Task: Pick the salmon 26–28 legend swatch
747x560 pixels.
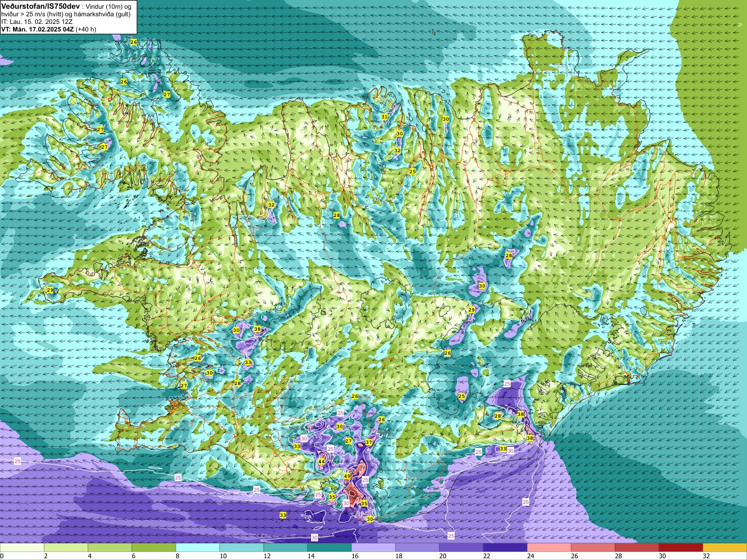Action: tap(593, 548)
